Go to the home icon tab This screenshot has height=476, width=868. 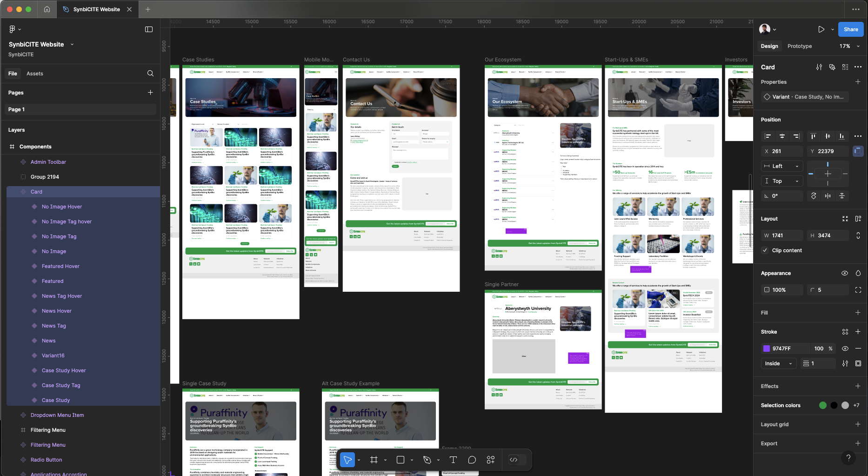point(47,9)
